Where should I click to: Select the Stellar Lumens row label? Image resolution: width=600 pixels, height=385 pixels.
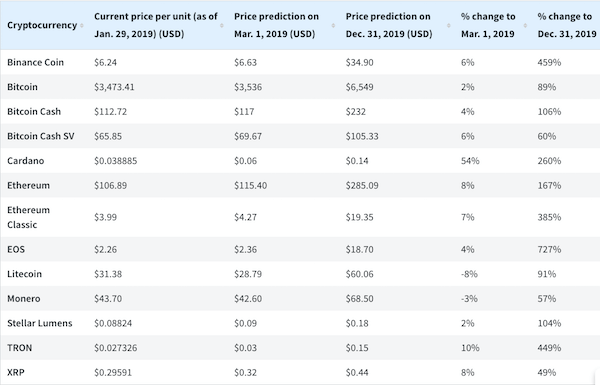click(x=39, y=323)
